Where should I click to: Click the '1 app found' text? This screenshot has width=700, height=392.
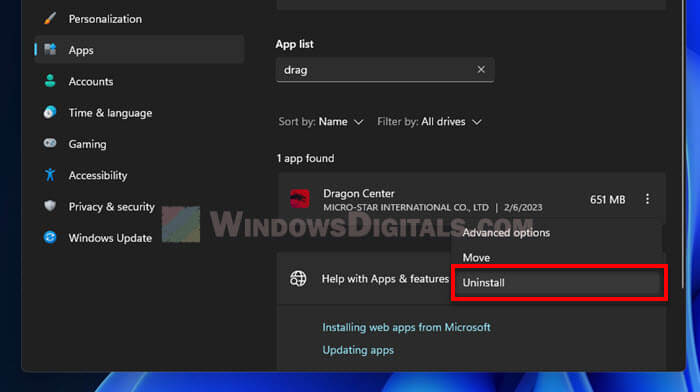[x=305, y=158]
